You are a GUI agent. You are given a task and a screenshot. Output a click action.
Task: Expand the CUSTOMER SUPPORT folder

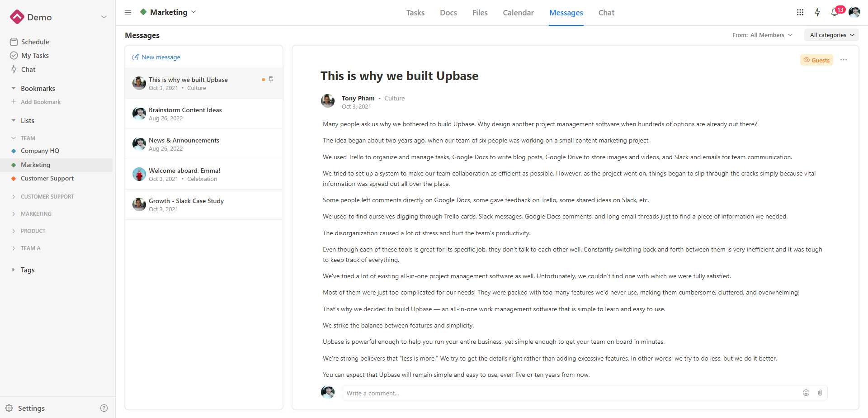[14, 197]
